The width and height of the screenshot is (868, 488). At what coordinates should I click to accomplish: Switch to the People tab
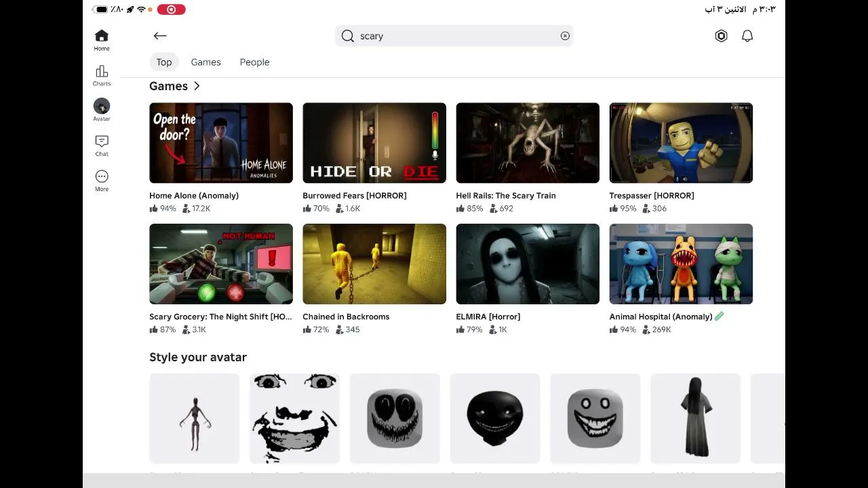click(255, 62)
